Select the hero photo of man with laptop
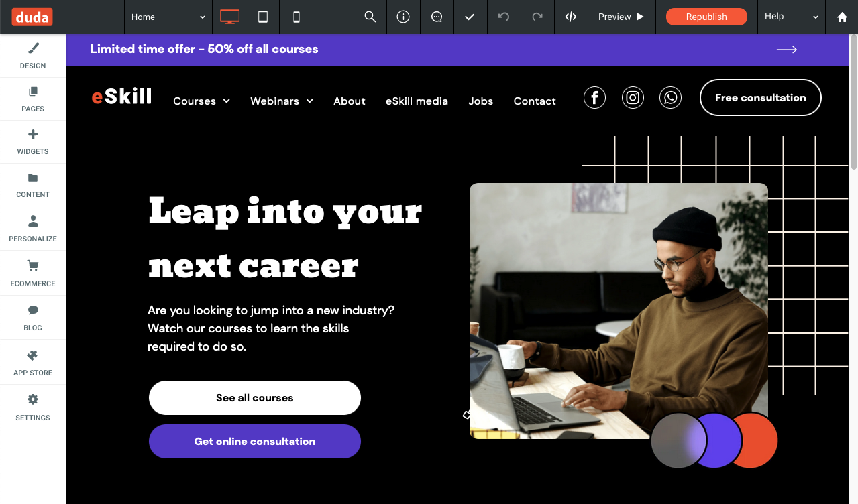This screenshot has height=504, width=858. click(619, 311)
